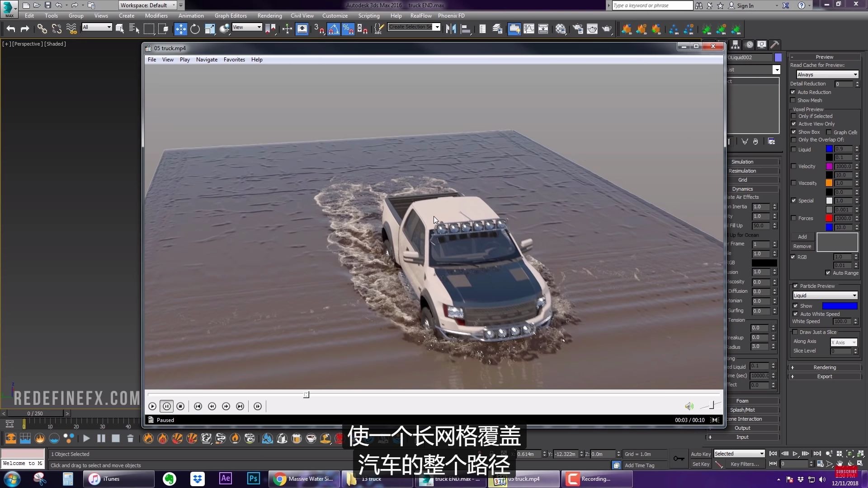Image resolution: width=868 pixels, height=488 pixels.
Task: Check the Only if Selected option
Action: point(794,116)
